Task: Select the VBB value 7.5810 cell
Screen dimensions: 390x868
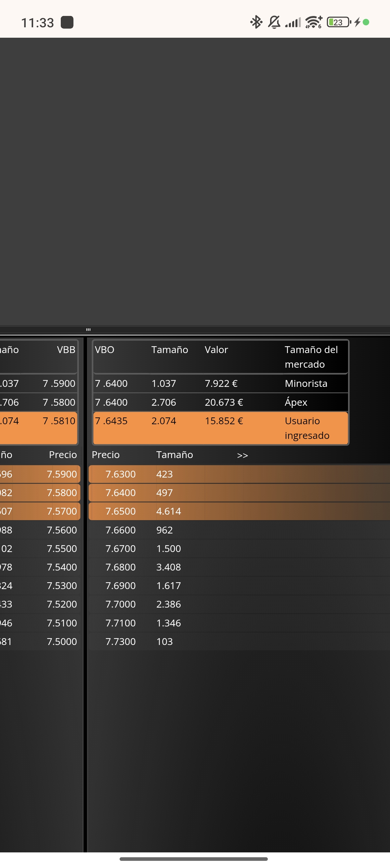Action: (59, 421)
